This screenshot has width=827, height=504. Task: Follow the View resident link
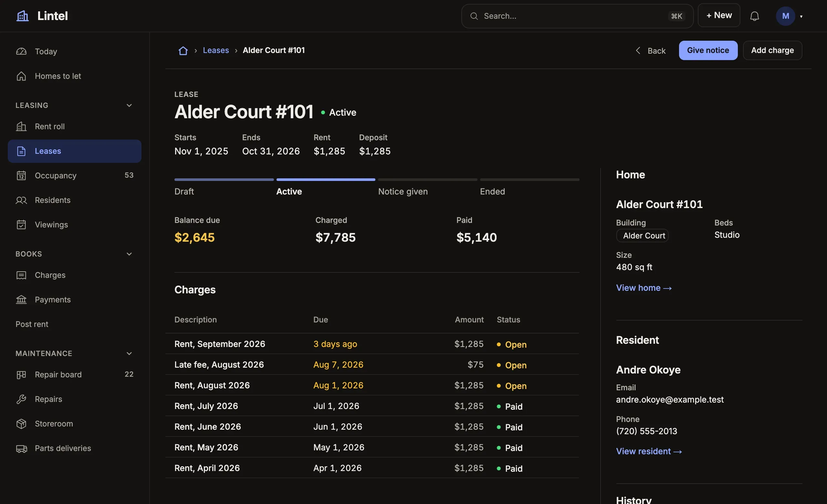click(649, 451)
